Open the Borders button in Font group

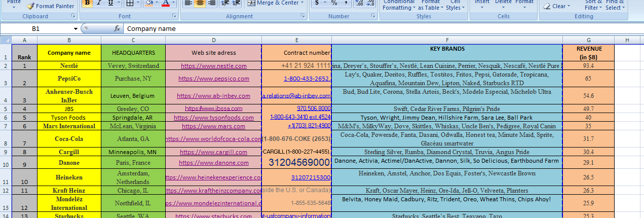coord(130,3)
